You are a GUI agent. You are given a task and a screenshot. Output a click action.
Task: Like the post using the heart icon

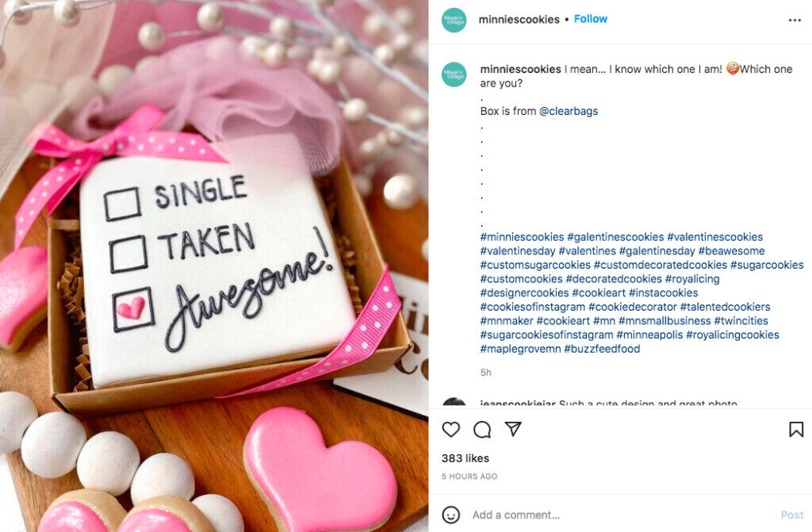click(451, 429)
